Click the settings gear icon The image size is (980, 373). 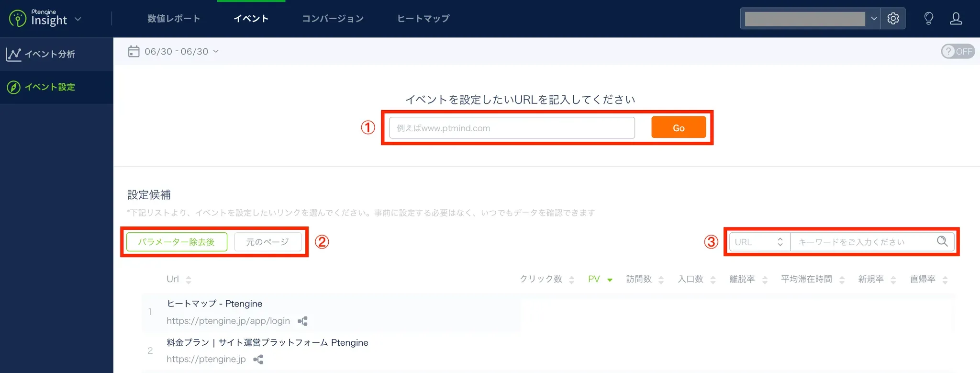pyautogui.click(x=893, y=19)
